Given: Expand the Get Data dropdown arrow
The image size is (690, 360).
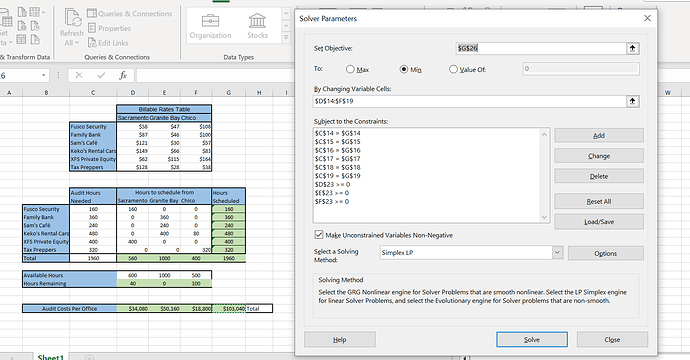Looking at the screenshot, I should [10, 43].
